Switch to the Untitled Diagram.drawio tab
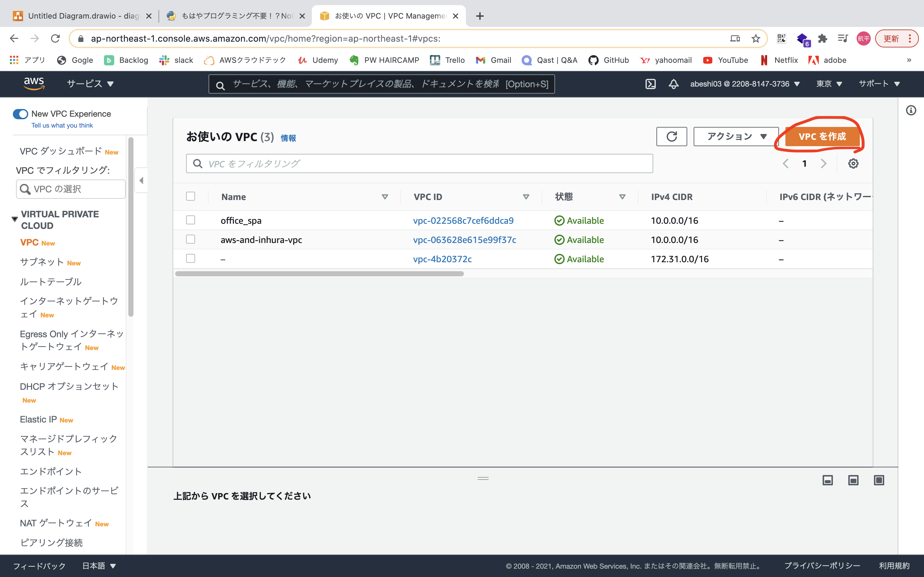 click(x=82, y=16)
